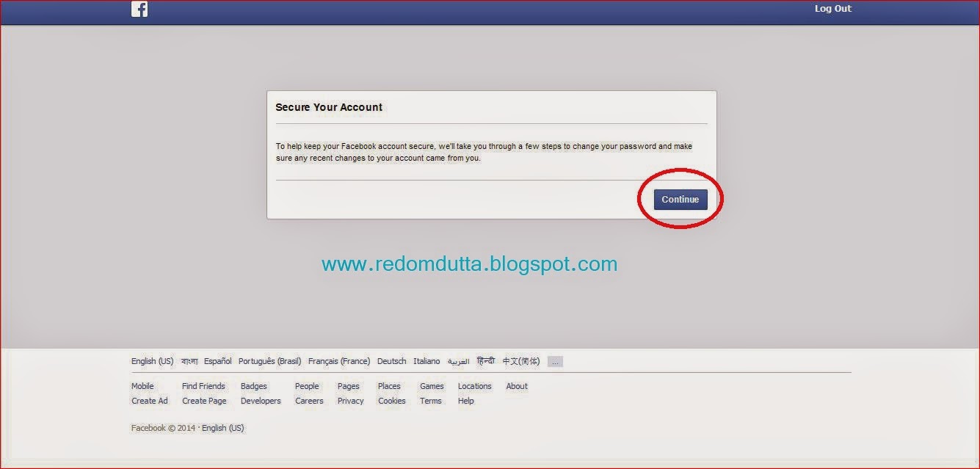Select Deutsch language
This screenshot has width=980, height=469.
click(x=392, y=361)
